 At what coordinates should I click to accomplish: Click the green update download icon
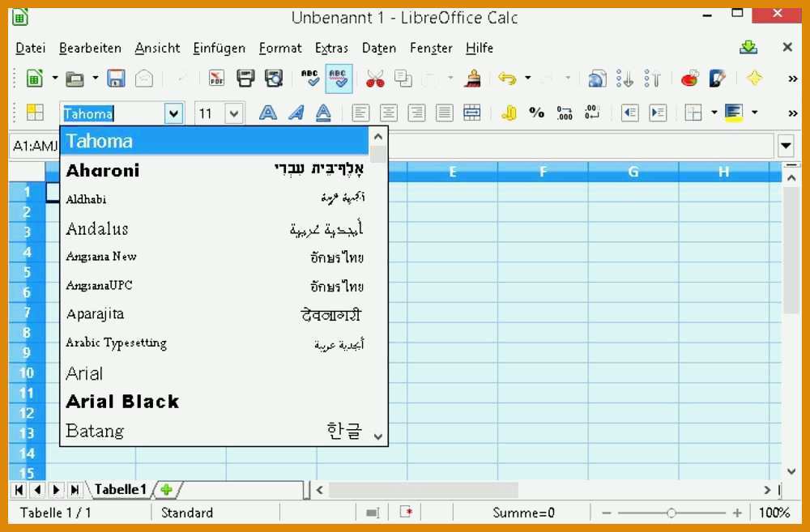[x=748, y=48]
